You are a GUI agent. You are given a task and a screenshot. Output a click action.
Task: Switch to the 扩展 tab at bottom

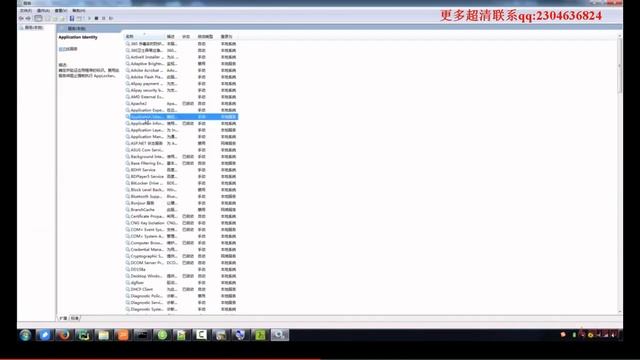pyautogui.click(x=63, y=318)
